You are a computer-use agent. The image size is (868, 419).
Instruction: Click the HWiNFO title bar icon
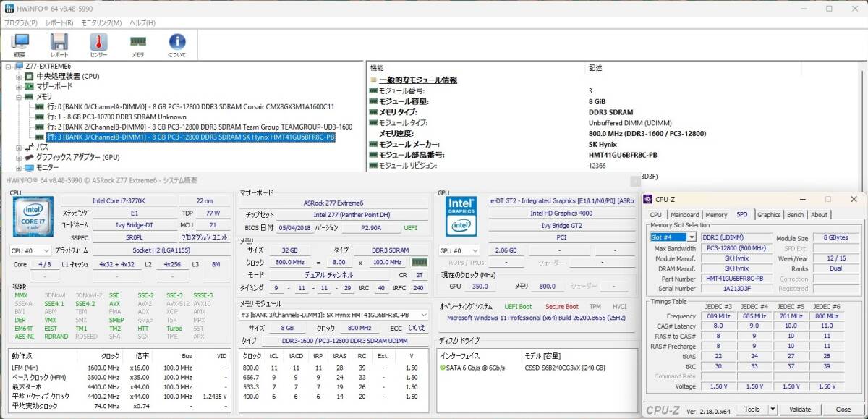[10, 8]
